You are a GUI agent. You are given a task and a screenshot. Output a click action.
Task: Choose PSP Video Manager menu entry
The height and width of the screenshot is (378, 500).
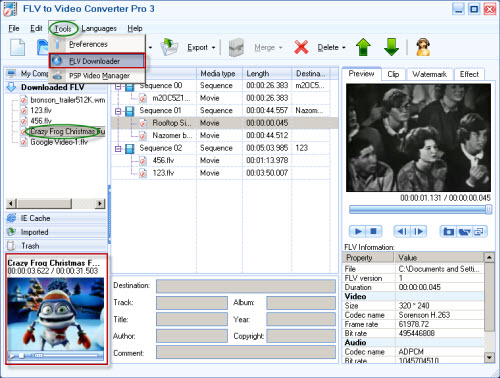97,76
